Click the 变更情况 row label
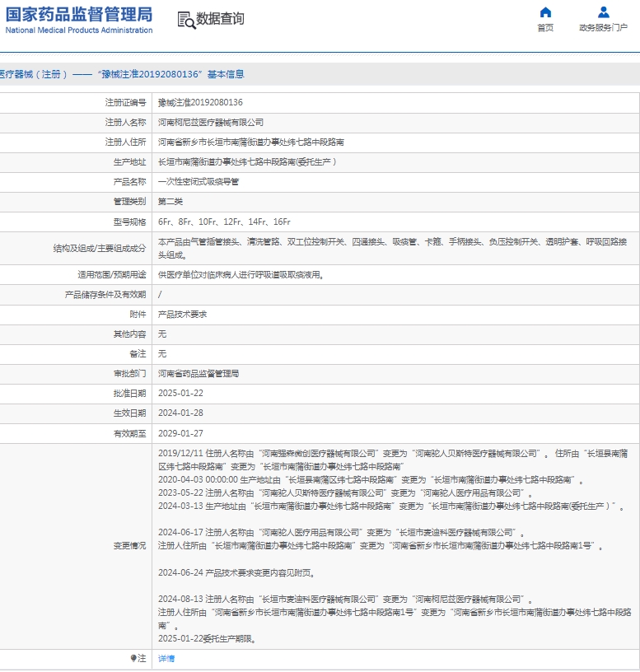The width and height of the screenshot is (640, 672). point(130,545)
